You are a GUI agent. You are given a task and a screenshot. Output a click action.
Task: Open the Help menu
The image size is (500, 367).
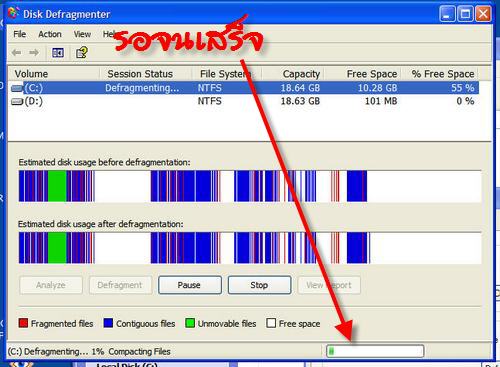tap(109, 34)
